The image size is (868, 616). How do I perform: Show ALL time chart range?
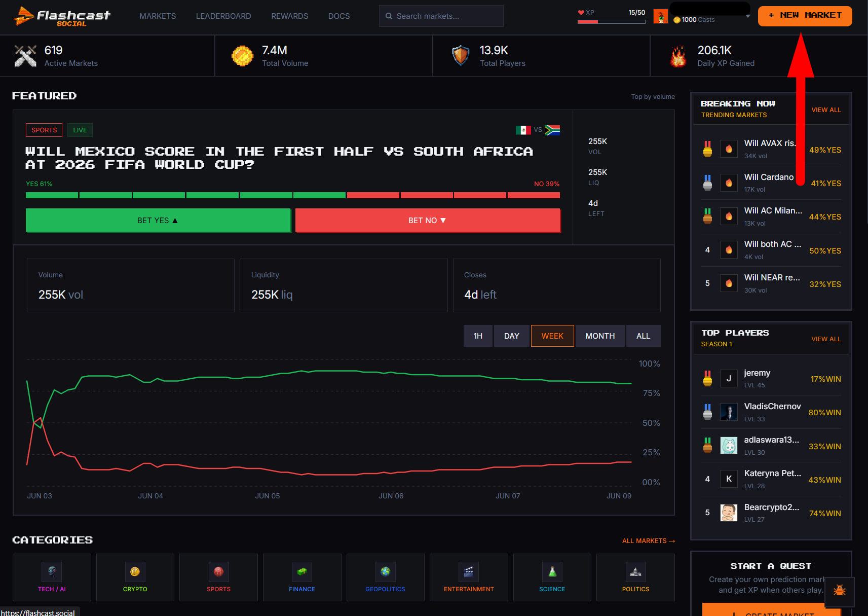click(643, 336)
